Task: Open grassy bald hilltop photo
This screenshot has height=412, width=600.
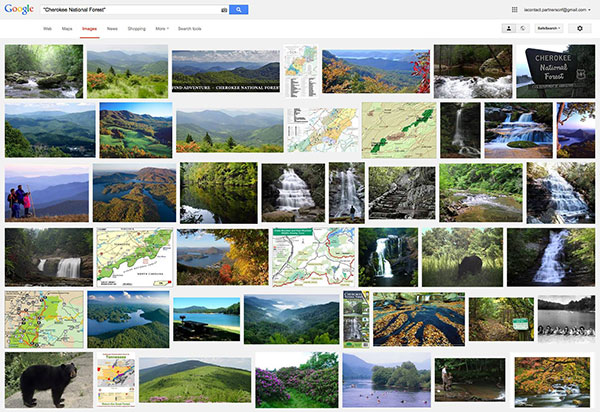Action: coord(195,380)
